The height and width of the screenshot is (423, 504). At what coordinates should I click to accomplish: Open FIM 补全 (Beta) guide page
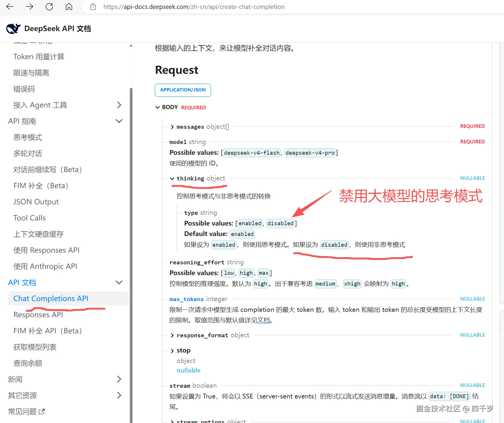[x=41, y=186]
